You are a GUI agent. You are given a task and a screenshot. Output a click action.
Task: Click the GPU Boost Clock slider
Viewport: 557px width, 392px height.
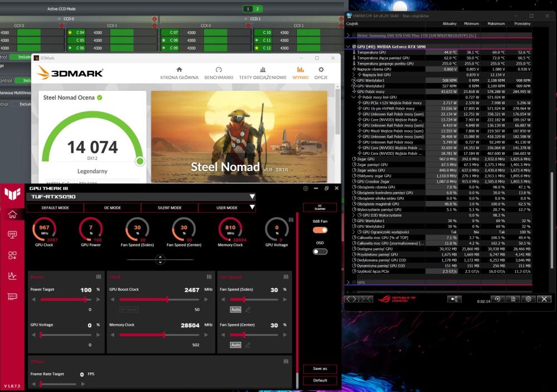[159, 300]
